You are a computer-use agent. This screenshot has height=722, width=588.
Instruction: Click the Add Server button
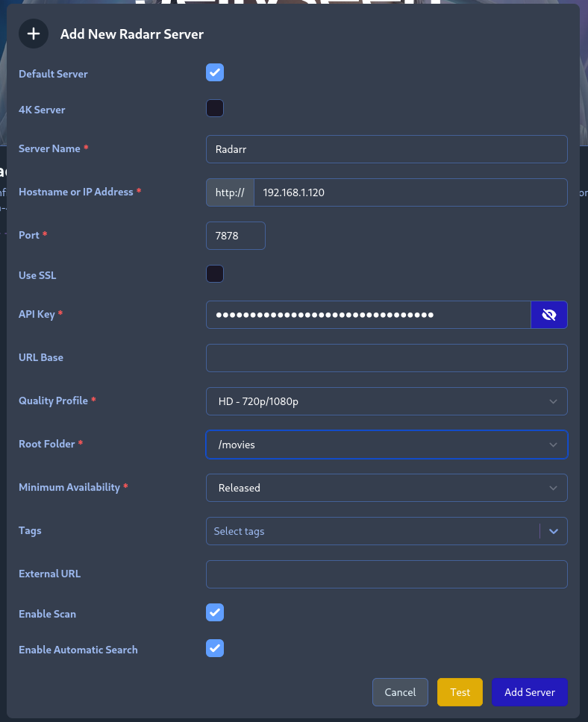point(530,692)
